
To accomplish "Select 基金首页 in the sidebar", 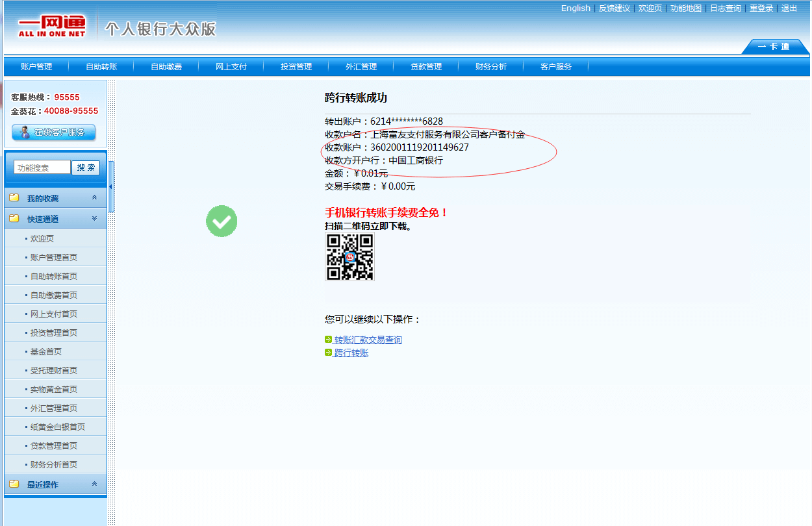I will 46,351.
